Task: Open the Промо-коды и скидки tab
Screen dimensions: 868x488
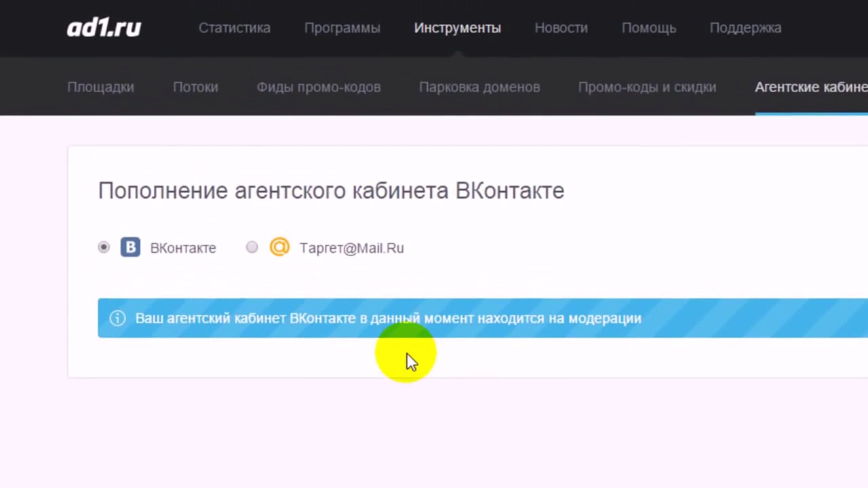Action: [x=647, y=87]
